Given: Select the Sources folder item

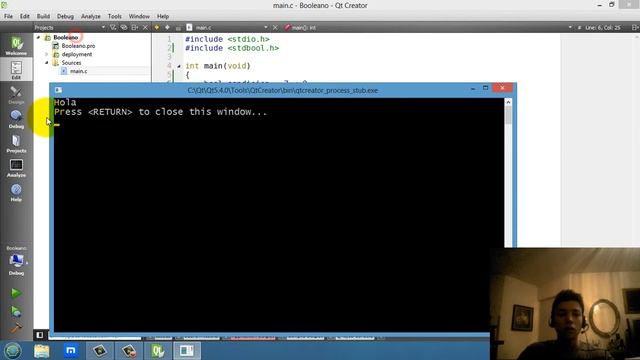Looking at the screenshot, I should [x=71, y=62].
